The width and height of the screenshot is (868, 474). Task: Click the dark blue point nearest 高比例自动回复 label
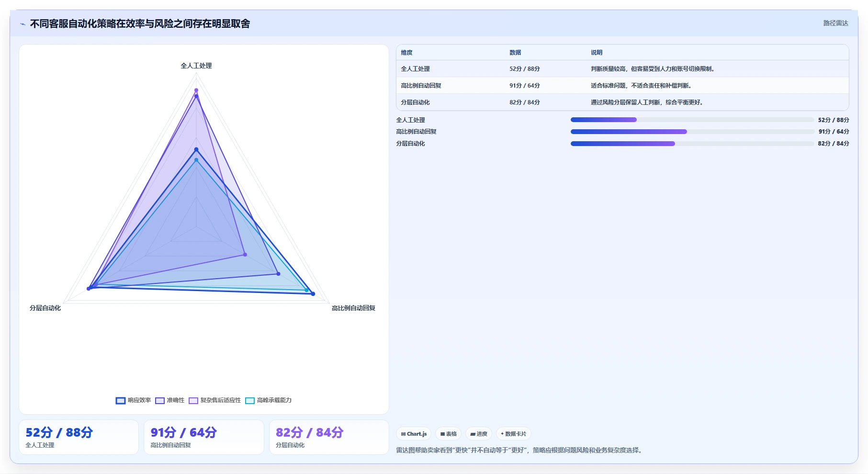tap(313, 293)
